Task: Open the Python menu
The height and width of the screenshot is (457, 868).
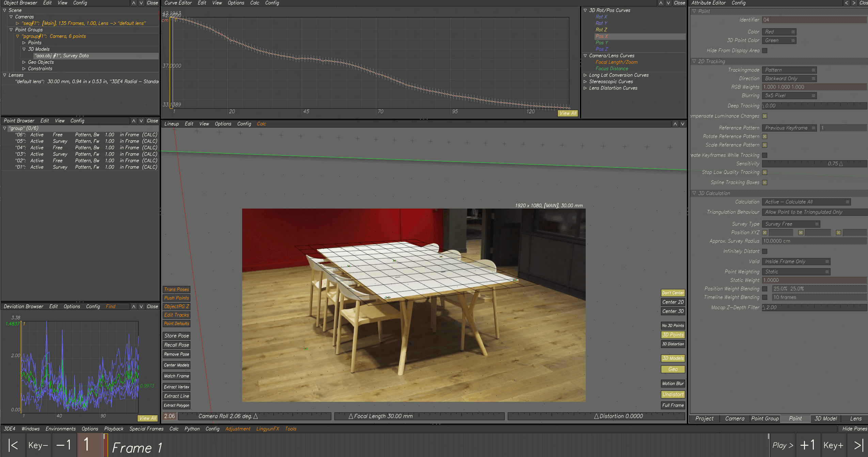Action: 192,429
